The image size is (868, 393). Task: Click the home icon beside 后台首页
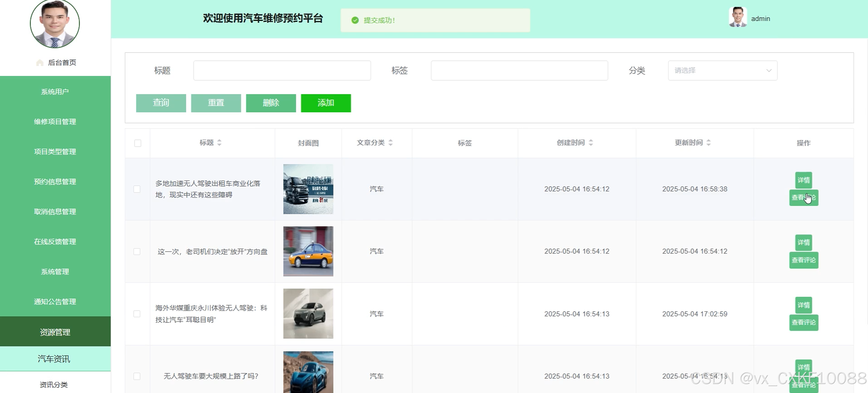click(40, 63)
